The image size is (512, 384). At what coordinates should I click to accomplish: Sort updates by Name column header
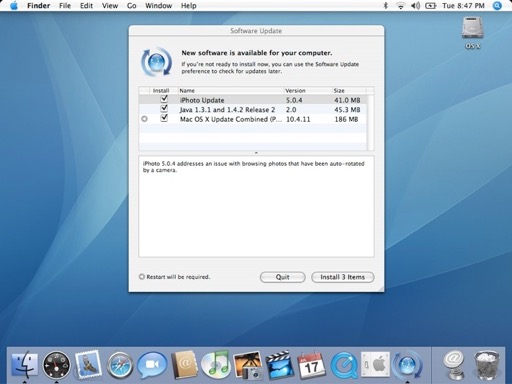click(x=231, y=91)
